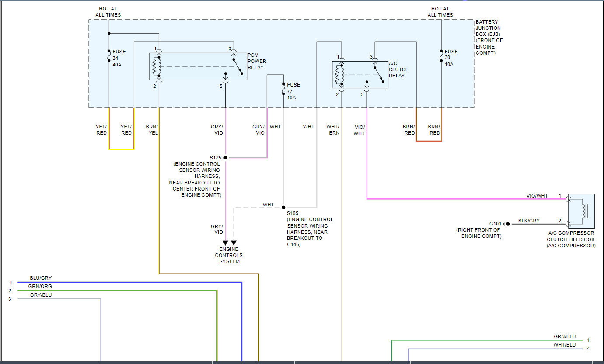The image size is (604, 364).
Task: Click the magenta VIO/WHT wire label near the compressor
Action: (537, 196)
